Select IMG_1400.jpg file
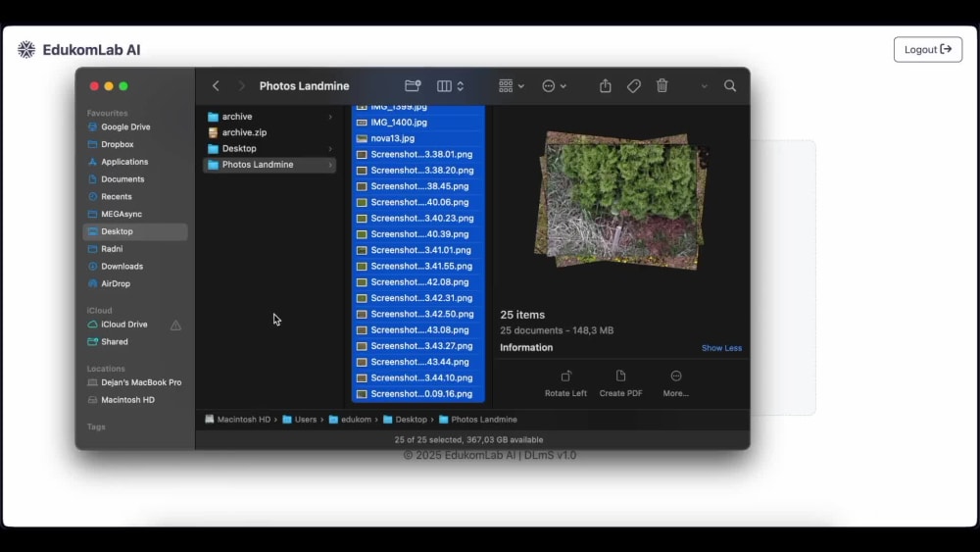 pyautogui.click(x=418, y=123)
